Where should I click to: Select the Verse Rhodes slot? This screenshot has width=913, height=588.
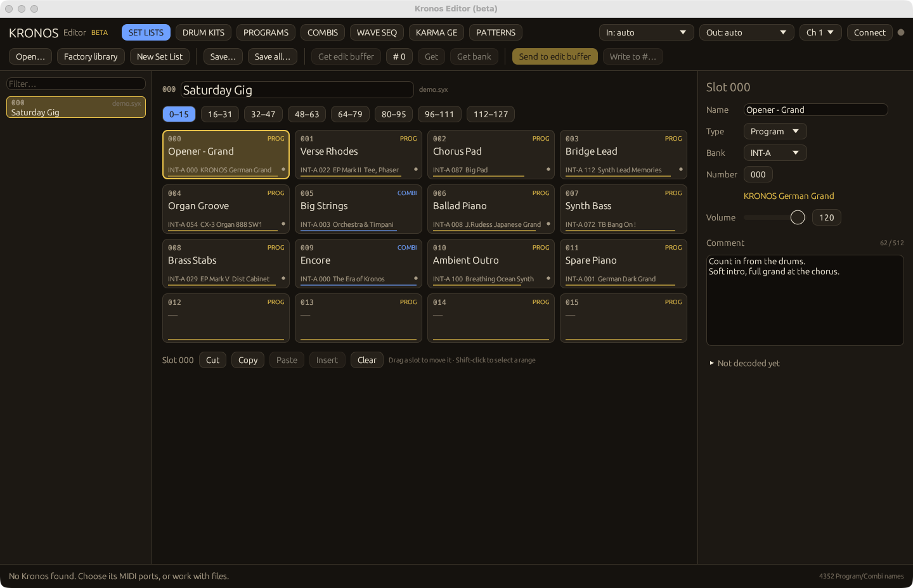(x=358, y=155)
